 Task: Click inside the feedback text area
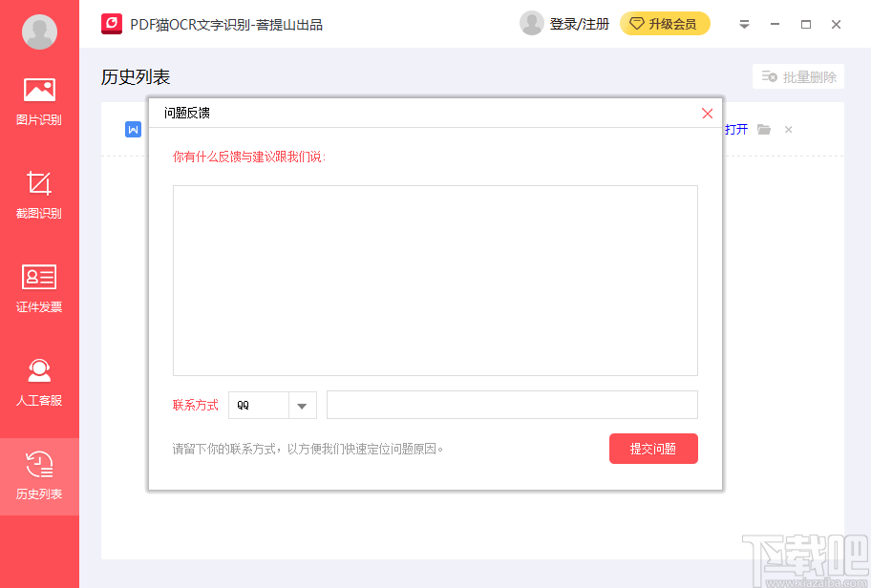pyautogui.click(x=435, y=280)
